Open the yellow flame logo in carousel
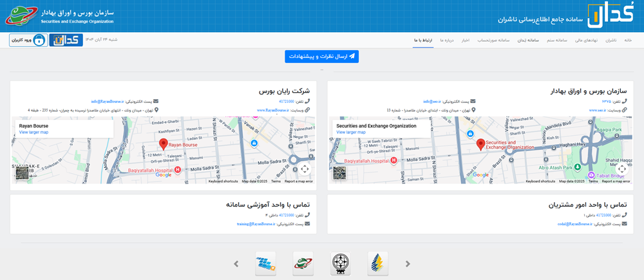The image size is (644, 280). pos(378,263)
